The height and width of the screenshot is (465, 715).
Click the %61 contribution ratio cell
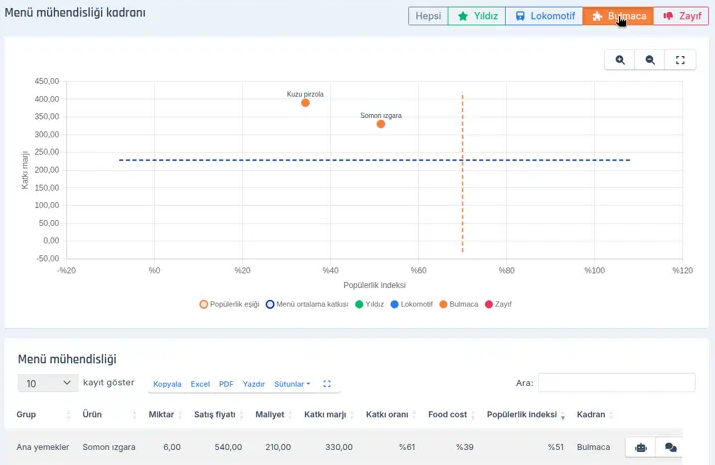407,447
